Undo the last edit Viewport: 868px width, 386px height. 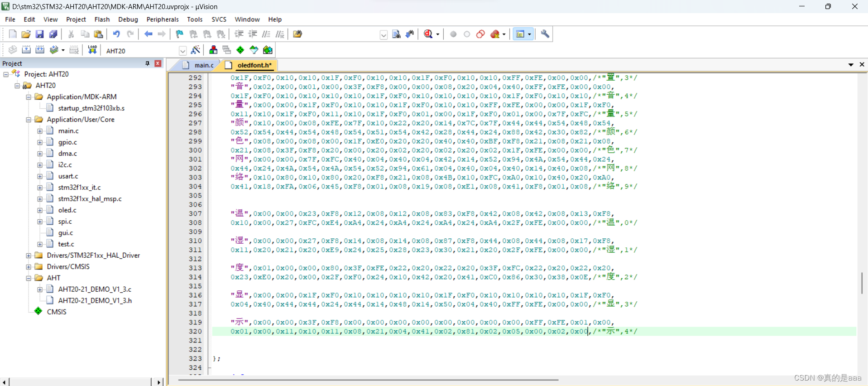[116, 34]
